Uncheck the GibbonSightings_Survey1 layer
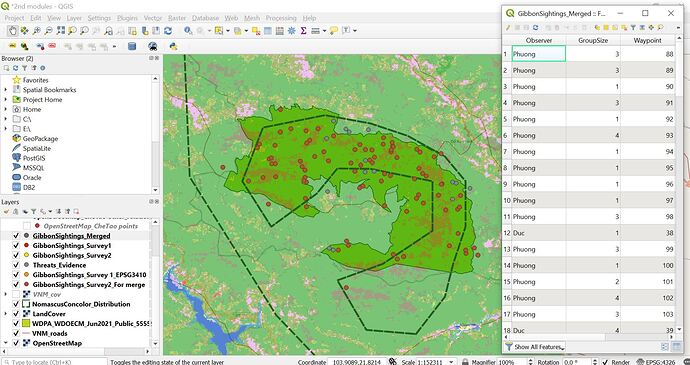This screenshot has height=365, width=690. coord(16,246)
